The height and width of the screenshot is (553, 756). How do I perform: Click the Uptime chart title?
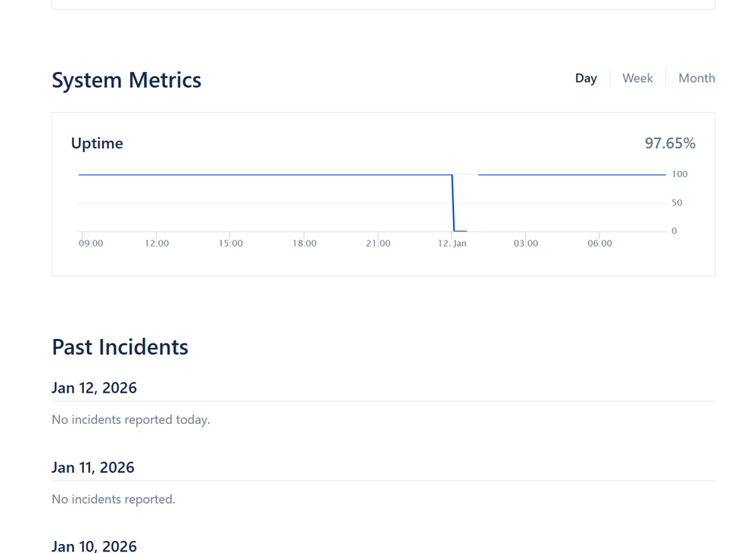(97, 143)
